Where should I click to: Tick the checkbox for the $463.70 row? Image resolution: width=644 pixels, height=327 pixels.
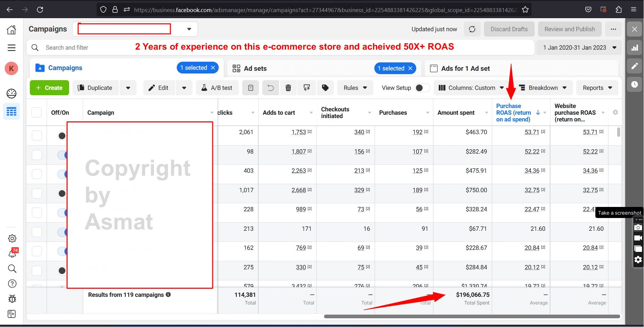click(37, 135)
